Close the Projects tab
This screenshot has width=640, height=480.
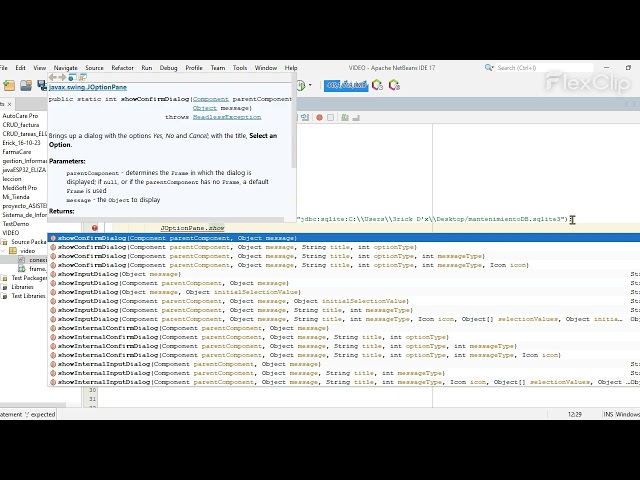(x=9, y=104)
